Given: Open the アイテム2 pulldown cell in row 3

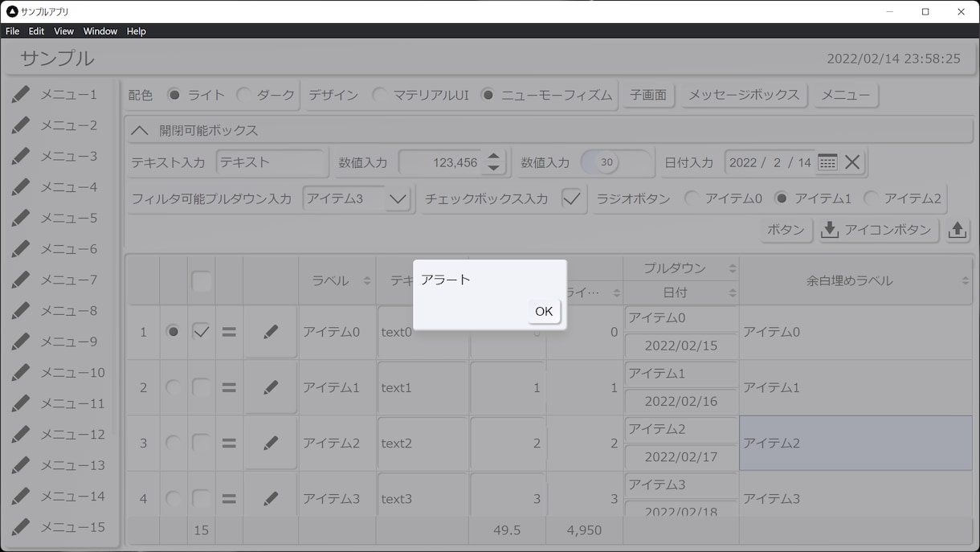Looking at the screenshot, I should coord(680,429).
